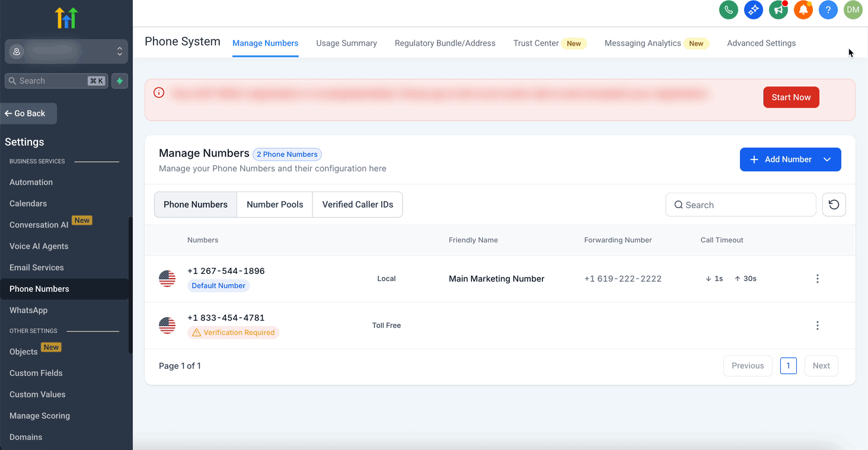868x450 pixels.
Task: Open the Add Number dropdown arrow
Action: point(827,159)
